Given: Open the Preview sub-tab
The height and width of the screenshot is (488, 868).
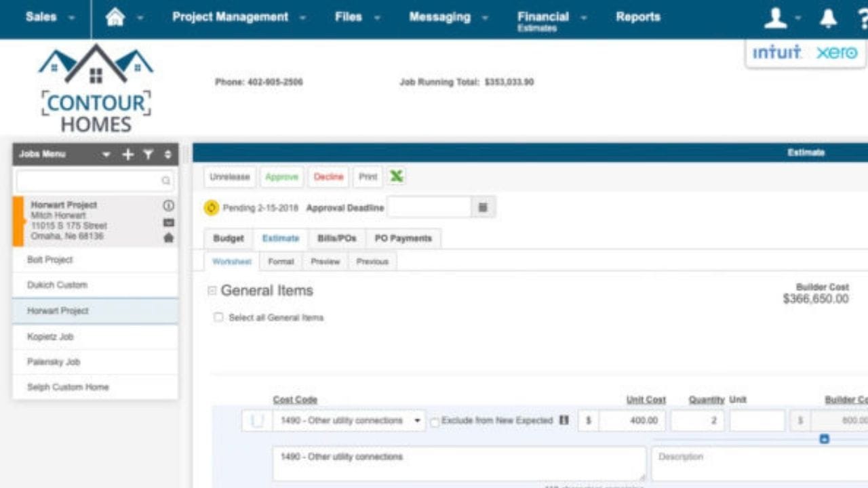Looking at the screenshot, I should pos(325,262).
